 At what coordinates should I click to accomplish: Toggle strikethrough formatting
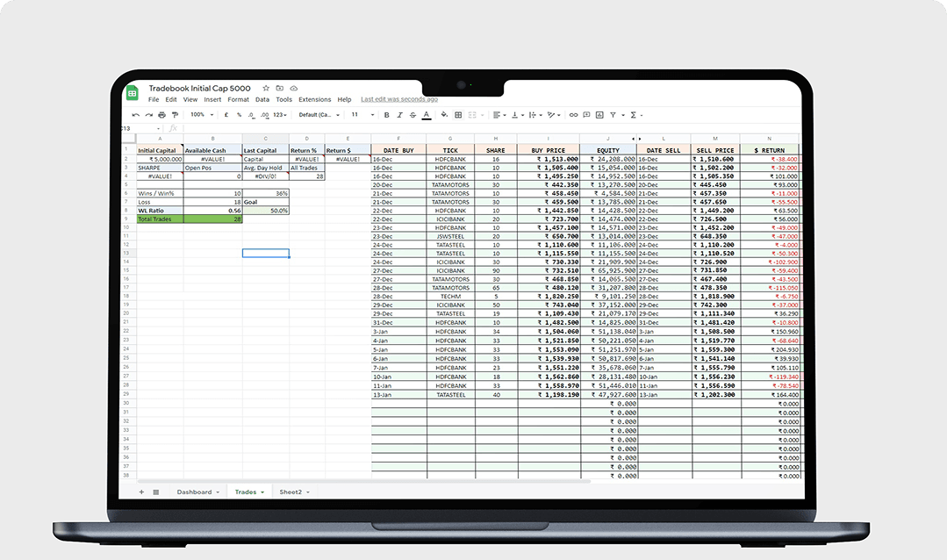(x=413, y=115)
